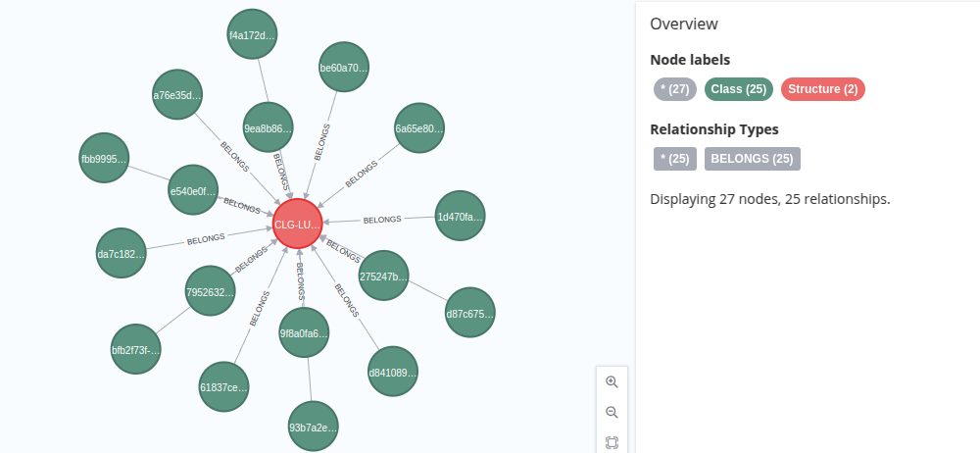Select the fbb9995... node
Image resolution: width=980 pixels, height=453 pixels.
coord(104,158)
